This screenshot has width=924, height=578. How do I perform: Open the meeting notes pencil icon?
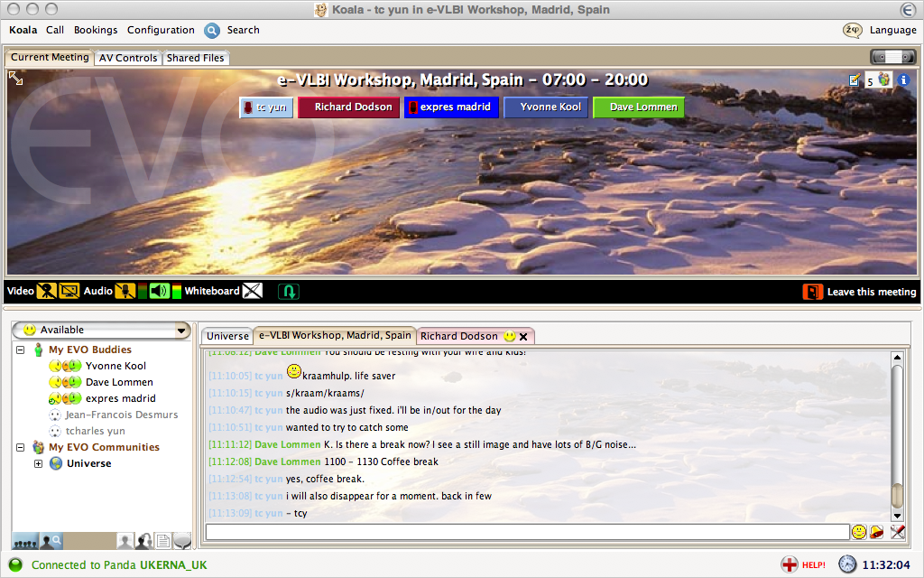tap(855, 80)
